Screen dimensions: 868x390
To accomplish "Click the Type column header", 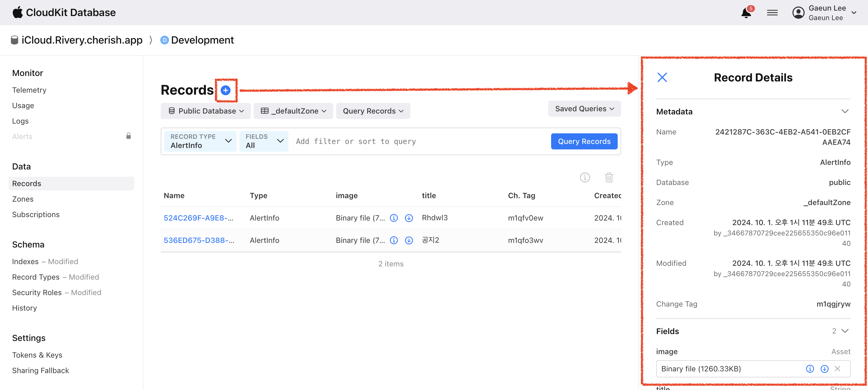I will click(x=258, y=196).
